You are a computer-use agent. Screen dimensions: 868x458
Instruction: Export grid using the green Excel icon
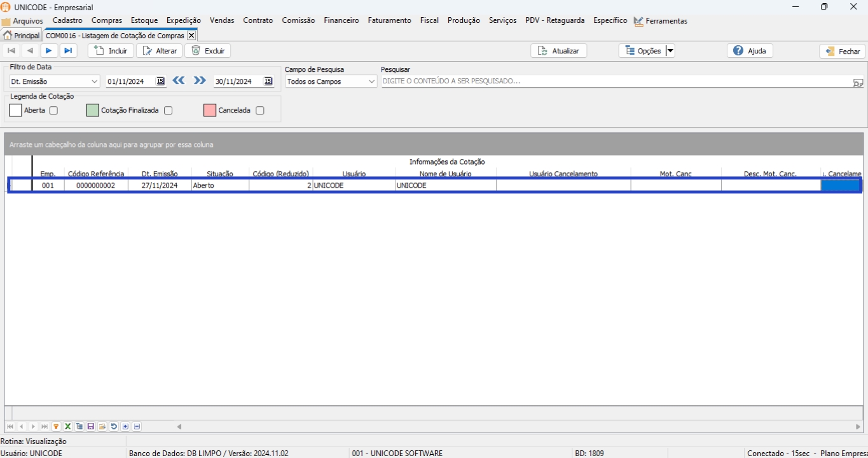click(x=68, y=427)
